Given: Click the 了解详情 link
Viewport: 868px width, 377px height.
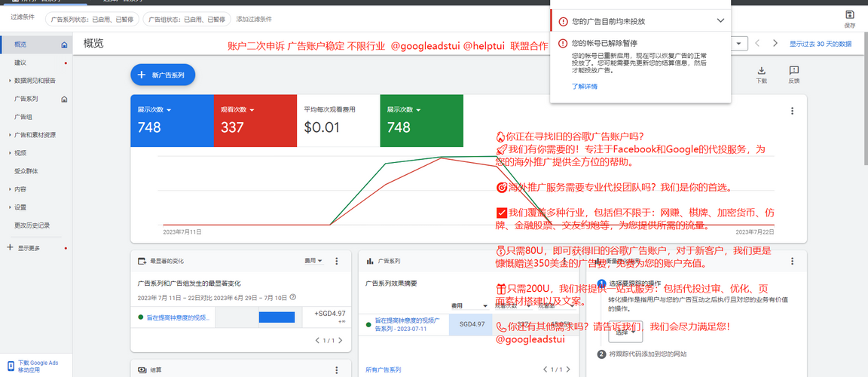Looking at the screenshot, I should point(584,86).
